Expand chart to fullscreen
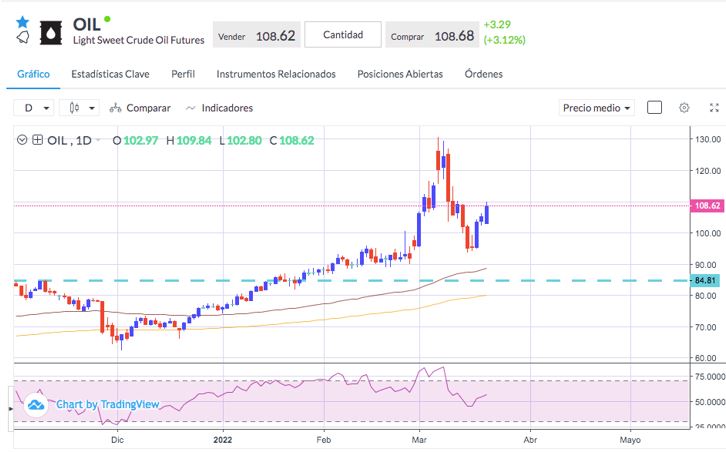This screenshot has width=726, height=452. [714, 108]
